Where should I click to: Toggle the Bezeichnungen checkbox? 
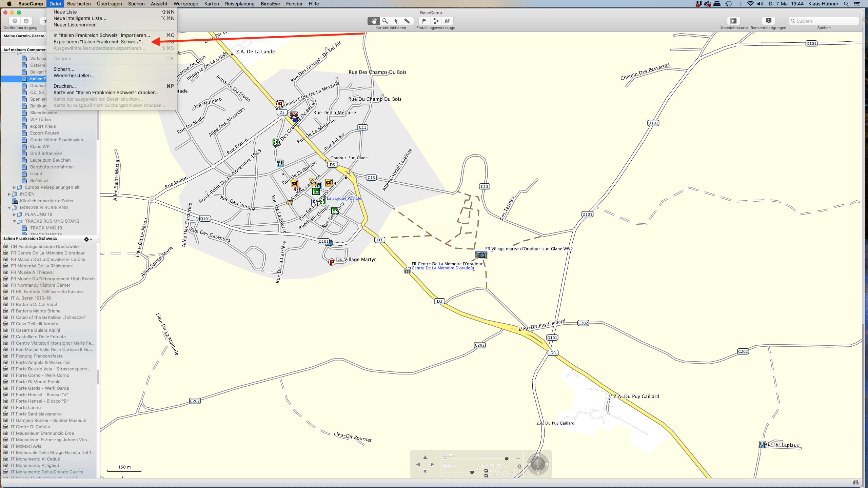(x=486, y=470)
